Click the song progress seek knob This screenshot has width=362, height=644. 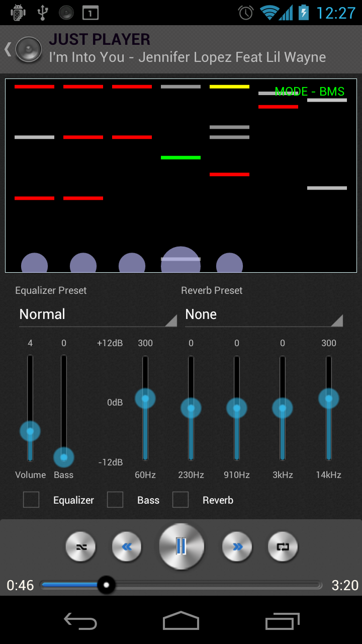(x=106, y=585)
